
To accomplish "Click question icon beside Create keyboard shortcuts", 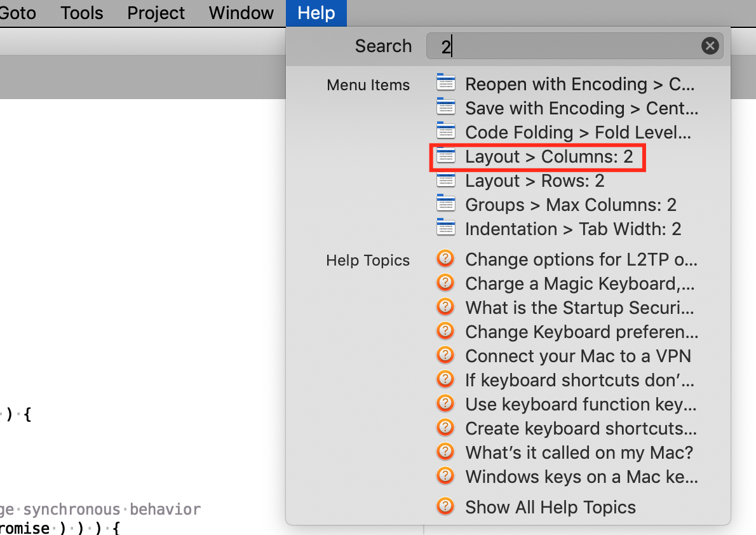I will tap(445, 428).
